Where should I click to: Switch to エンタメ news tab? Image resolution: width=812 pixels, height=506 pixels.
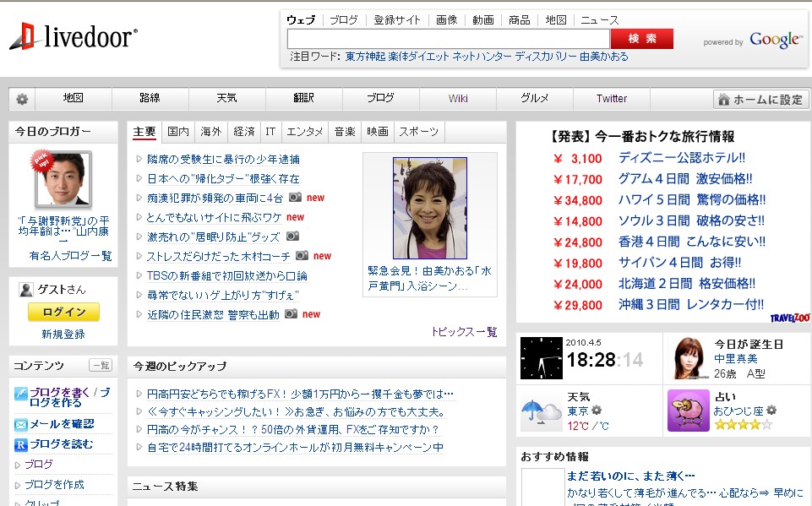tap(304, 132)
